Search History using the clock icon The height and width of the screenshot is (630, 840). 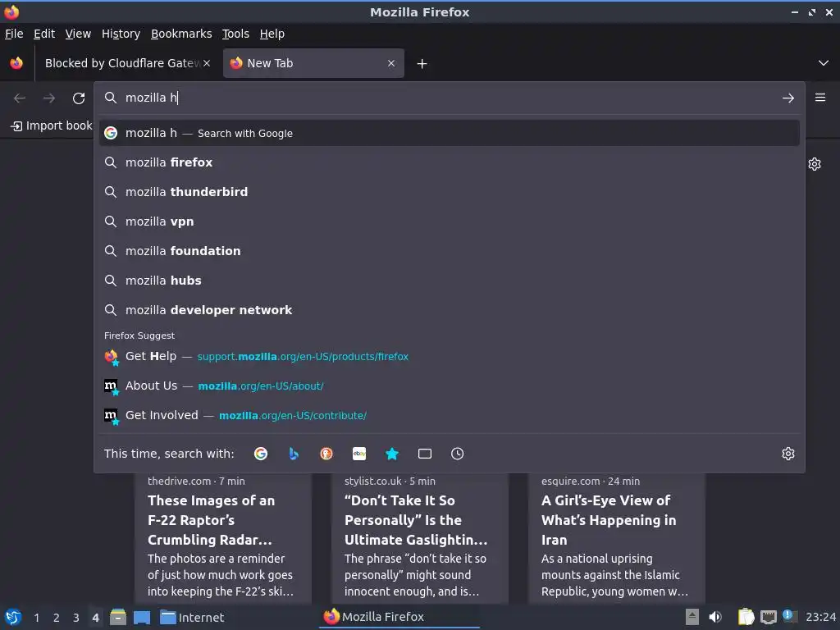(458, 454)
